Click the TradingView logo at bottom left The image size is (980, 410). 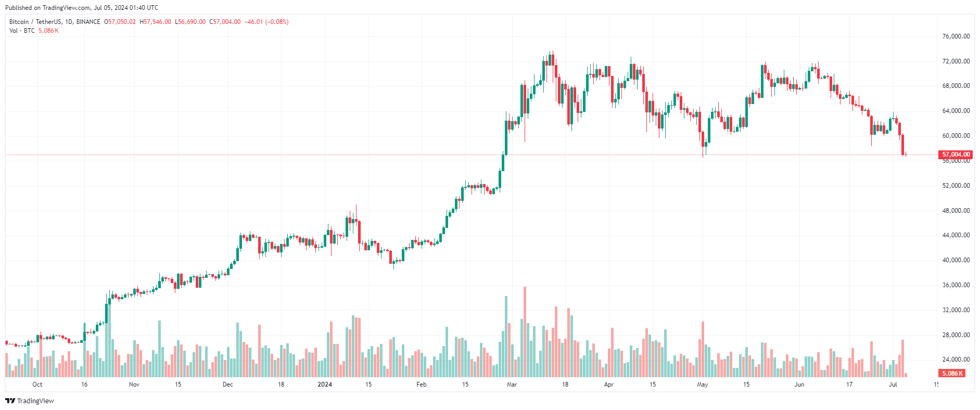tap(29, 401)
